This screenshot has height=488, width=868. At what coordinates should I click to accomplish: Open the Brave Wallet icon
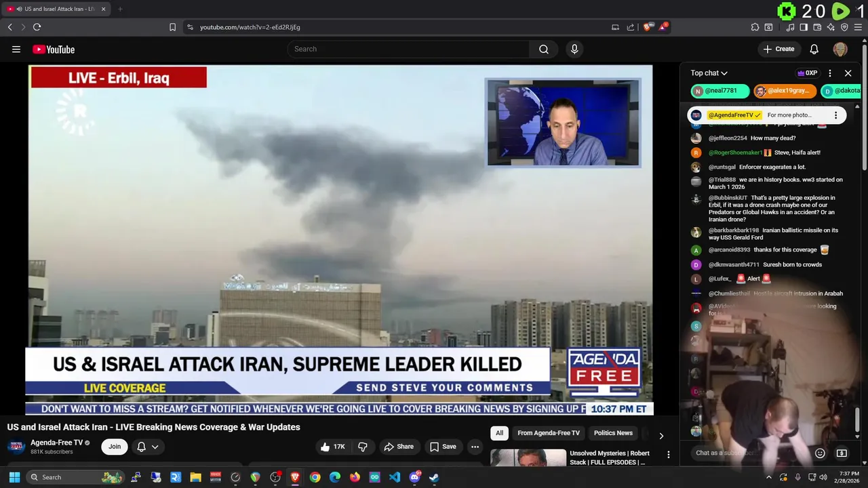pyautogui.click(x=817, y=27)
